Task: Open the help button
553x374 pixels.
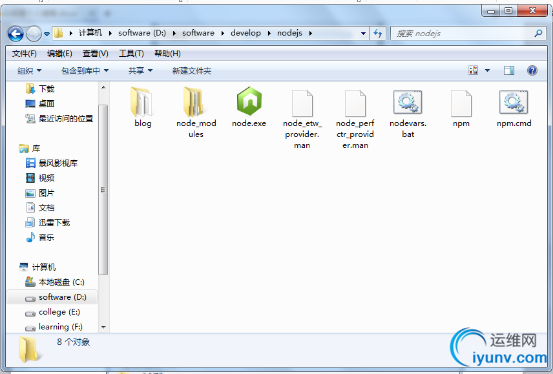Action: pyautogui.click(x=532, y=71)
